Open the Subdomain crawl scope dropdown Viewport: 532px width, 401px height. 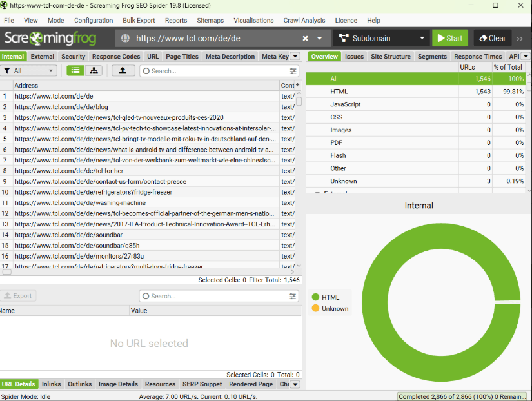coord(381,38)
